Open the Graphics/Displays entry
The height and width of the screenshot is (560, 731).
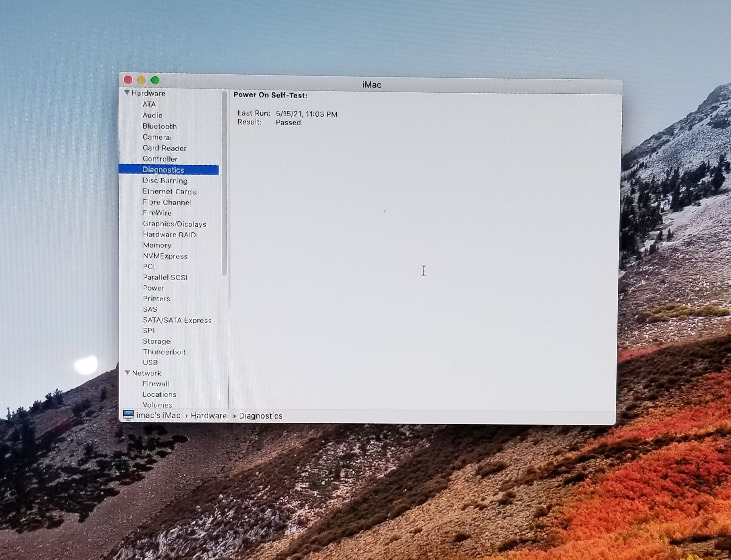[x=174, y=224]
